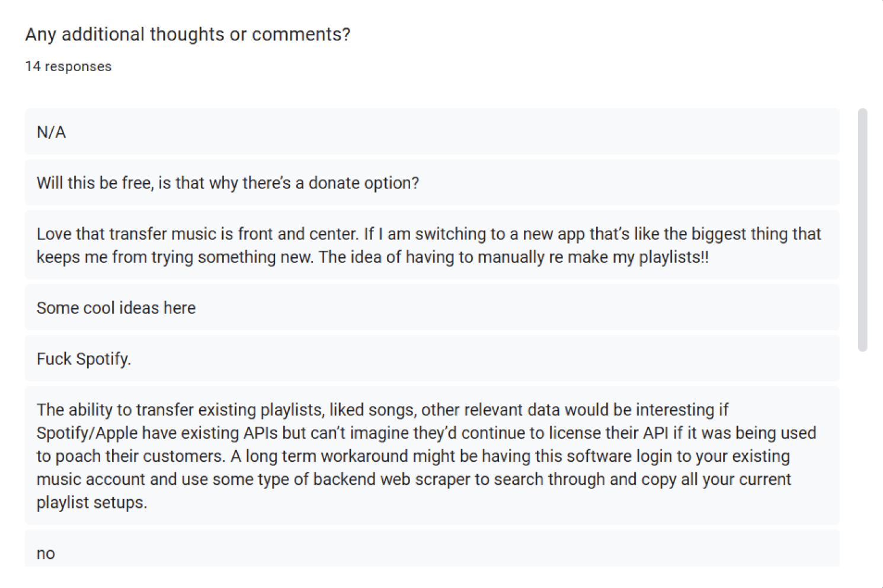Viewport: 883px width, 588px height.
Task: Click the scrollbar track below the thumb
Action: (x=862, y=462)
